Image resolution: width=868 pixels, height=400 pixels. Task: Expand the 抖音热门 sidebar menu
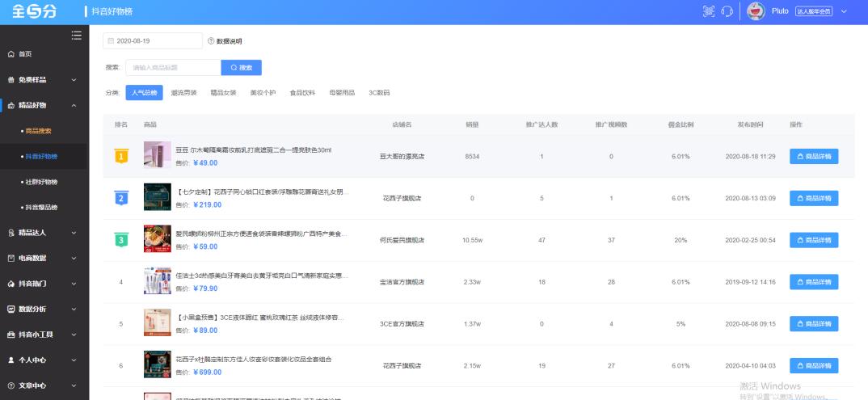point(44,284)
